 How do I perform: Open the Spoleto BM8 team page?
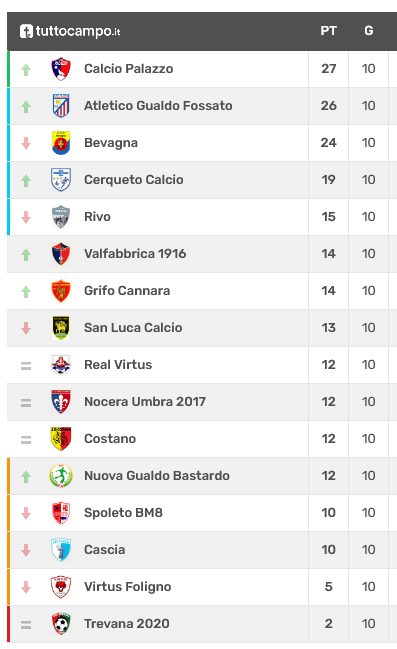(x=123, y=513)
